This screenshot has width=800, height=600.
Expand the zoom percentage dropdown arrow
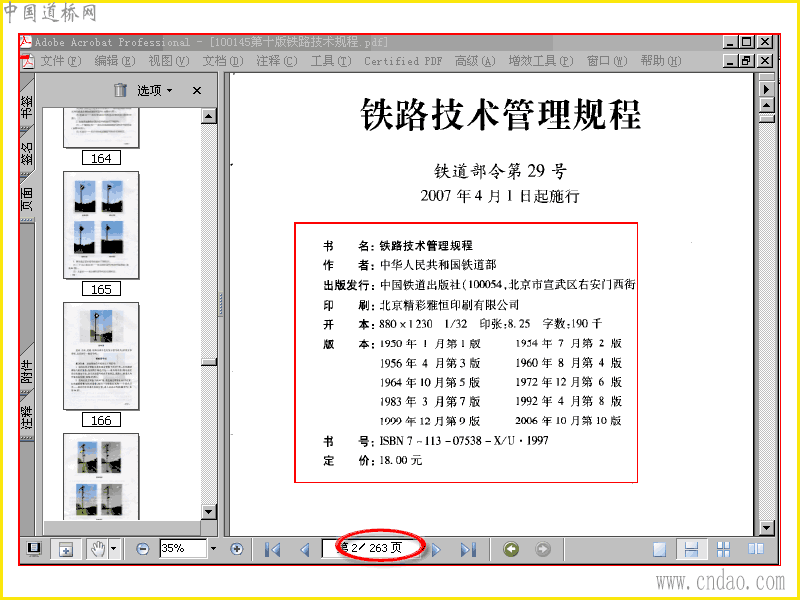[213, 549]
